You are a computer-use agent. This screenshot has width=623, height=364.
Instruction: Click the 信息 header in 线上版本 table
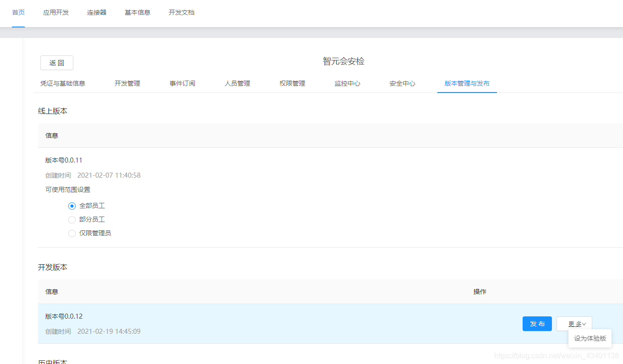(x=52, y=136)
